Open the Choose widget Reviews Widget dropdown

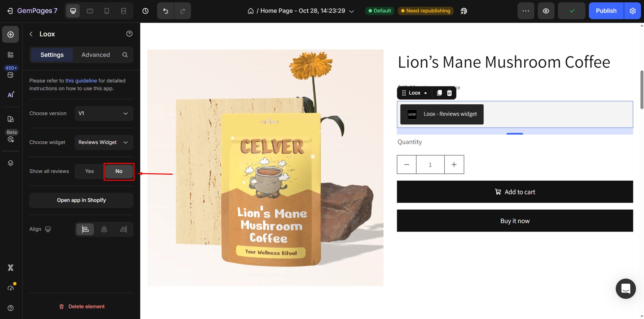coord(104,142)
